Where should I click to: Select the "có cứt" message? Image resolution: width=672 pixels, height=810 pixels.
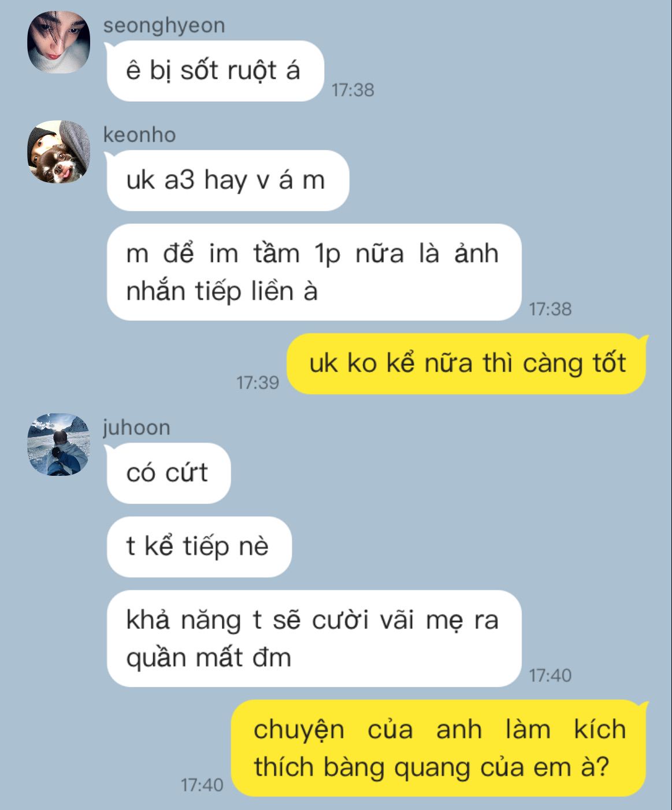[x=168, y=473]
